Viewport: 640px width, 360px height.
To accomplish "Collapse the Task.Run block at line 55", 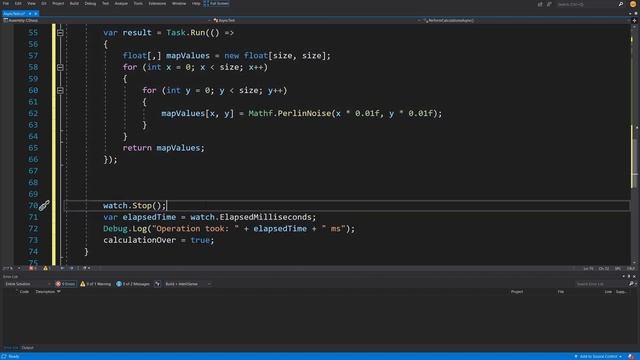I will point(60,33).
